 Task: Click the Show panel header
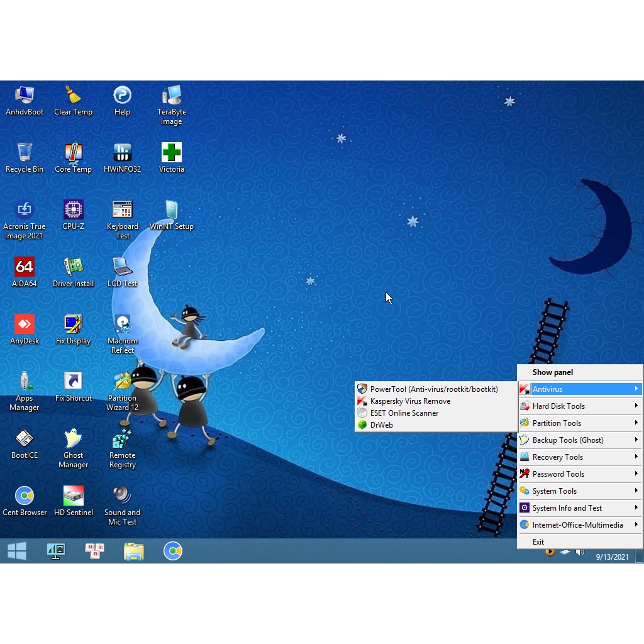click(552, 372)
